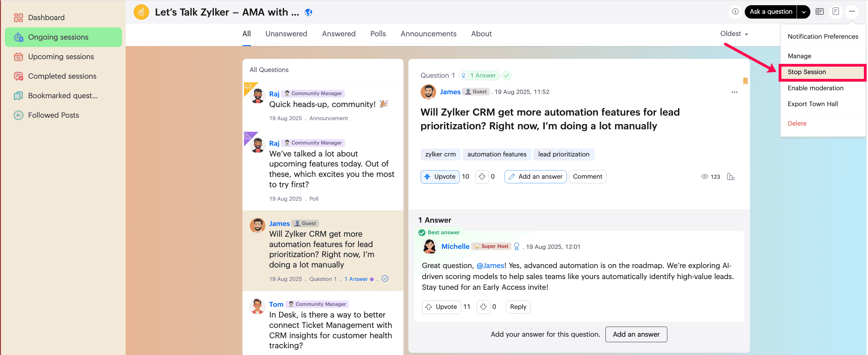
Task: Click the answered checkmark beside 1 Answer badge
Action: tap(507, 75)
